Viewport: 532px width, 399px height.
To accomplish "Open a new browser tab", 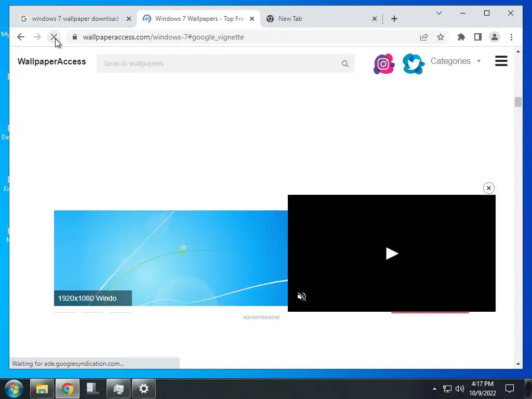I will click(x=394, y=19).
